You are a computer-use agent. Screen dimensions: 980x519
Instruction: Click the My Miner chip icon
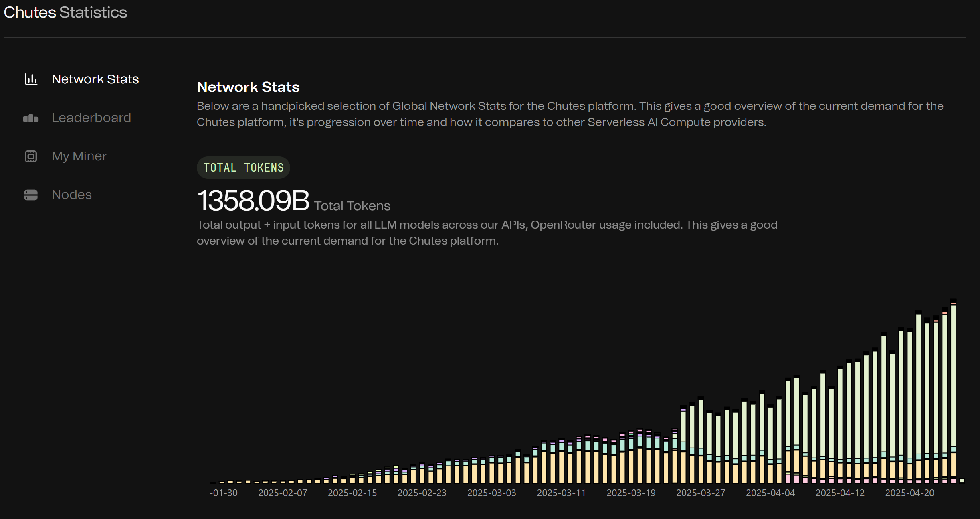click(x=31, y=156)
